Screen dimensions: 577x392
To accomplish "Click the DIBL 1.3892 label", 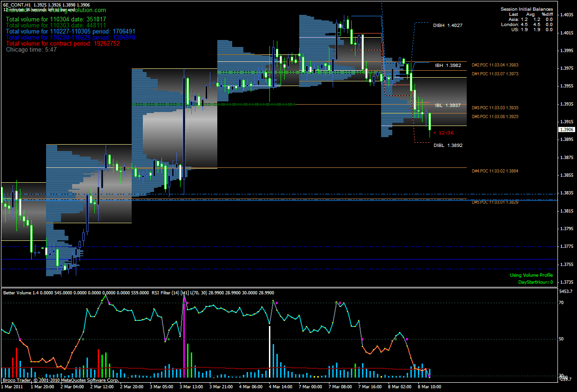I will [x=448, y=145].
